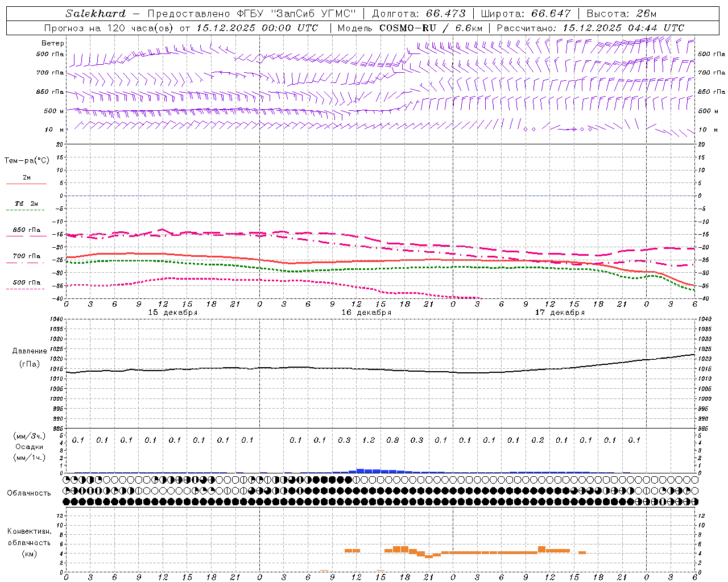Click the '(мм/1ч.)' precipitation unit label
The height and width of the screenshot is (582, 728).
coord(30,458)
